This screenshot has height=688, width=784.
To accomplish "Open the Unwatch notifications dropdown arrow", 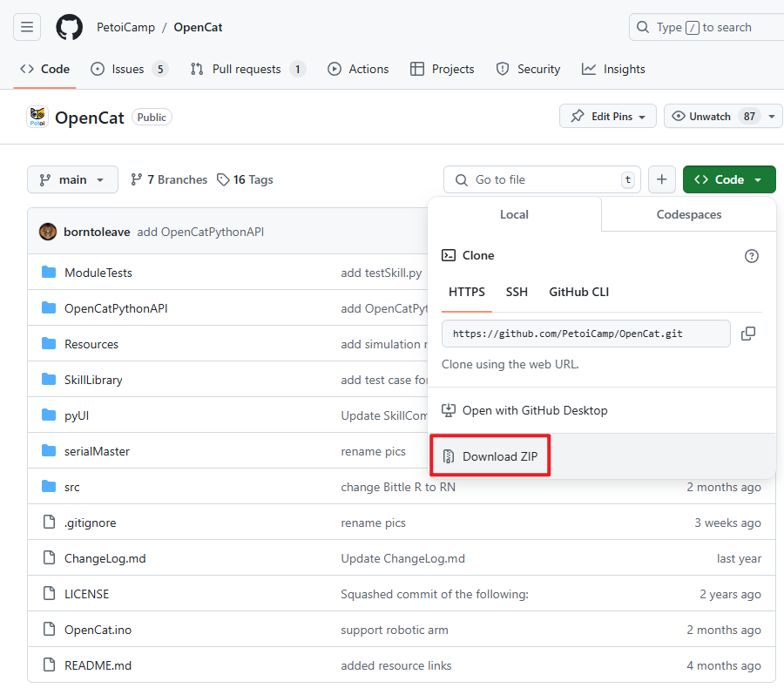I will (772, 117).
